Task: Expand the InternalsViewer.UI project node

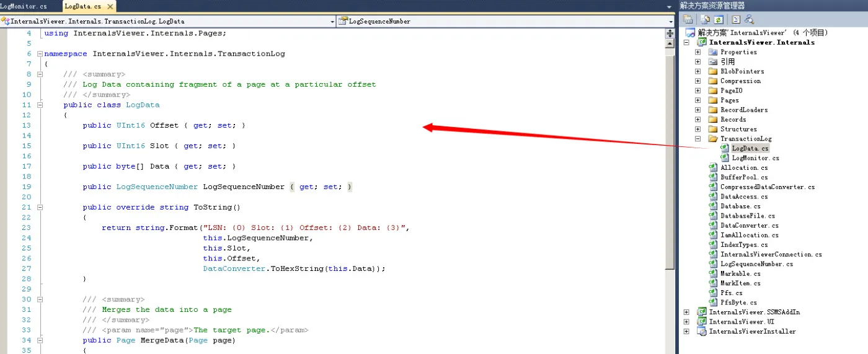Action: pos(686,322)
